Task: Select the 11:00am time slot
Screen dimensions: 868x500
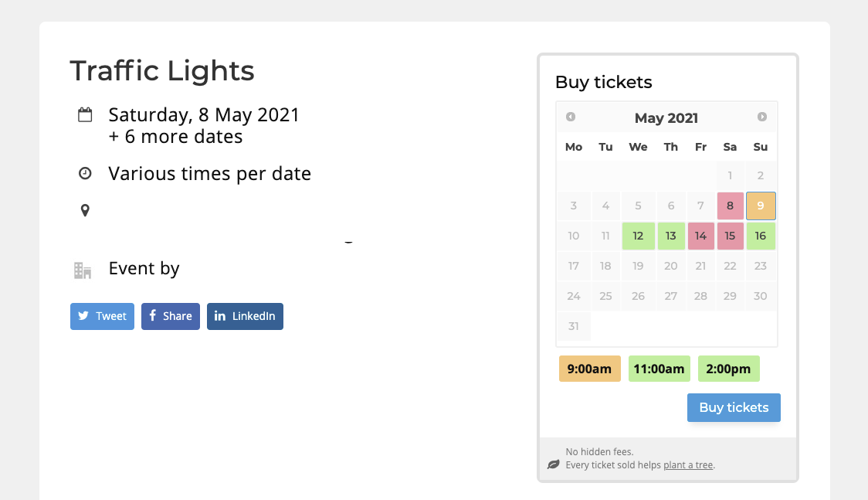Action: pyautogui.click(x=659, y=369)
